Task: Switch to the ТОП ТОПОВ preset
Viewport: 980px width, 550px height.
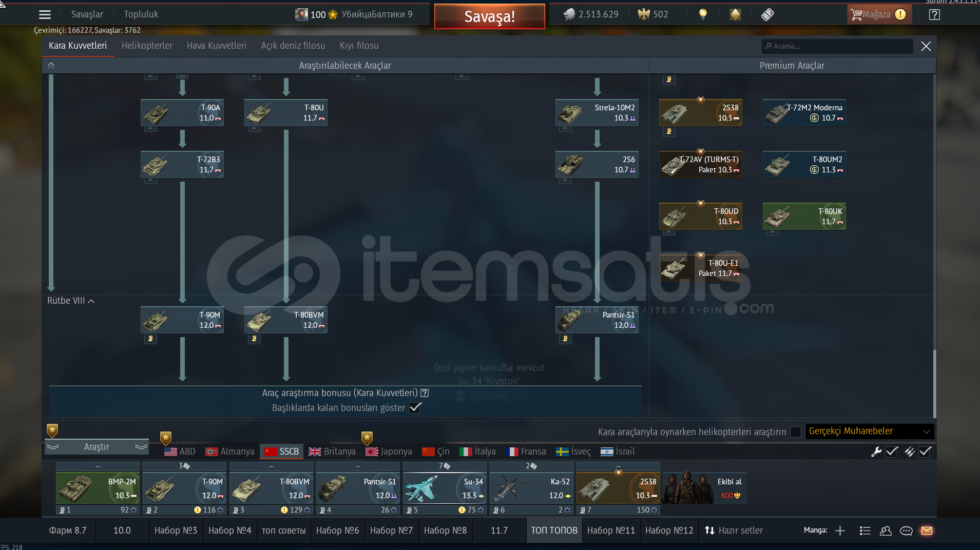Action: coord(554,531)
